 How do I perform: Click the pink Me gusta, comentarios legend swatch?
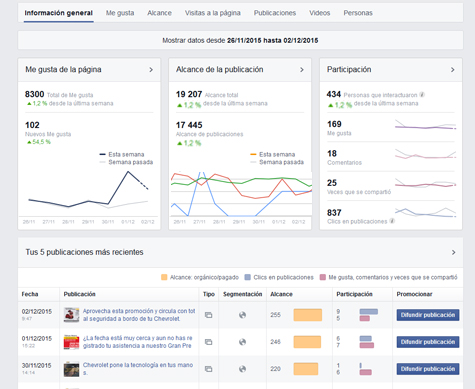323,277
